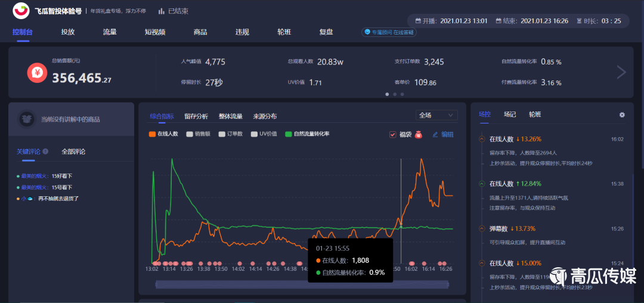The width and height of the screenshot is (644, 303).
Task: Click the 总销售额 value 356,465.27
Action: coord(81,78)
